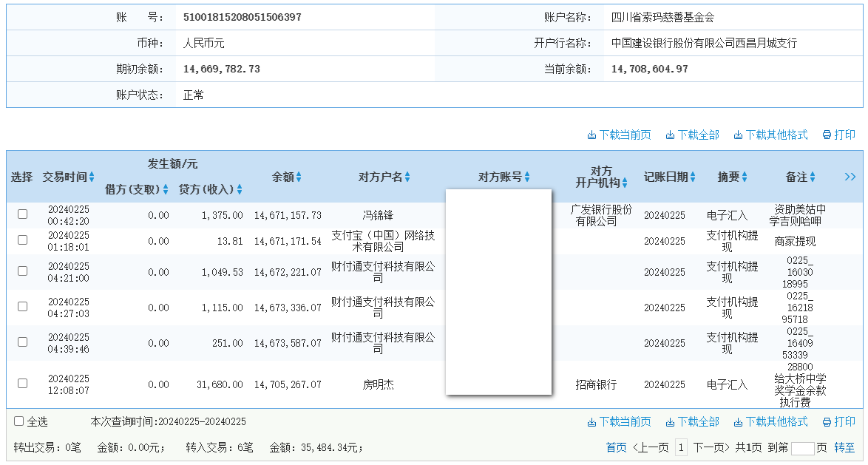This screenshot has height=465, width=868.
Task: Click 广发银行股份有限公司 institution cell
Action: tap(600, 215)
